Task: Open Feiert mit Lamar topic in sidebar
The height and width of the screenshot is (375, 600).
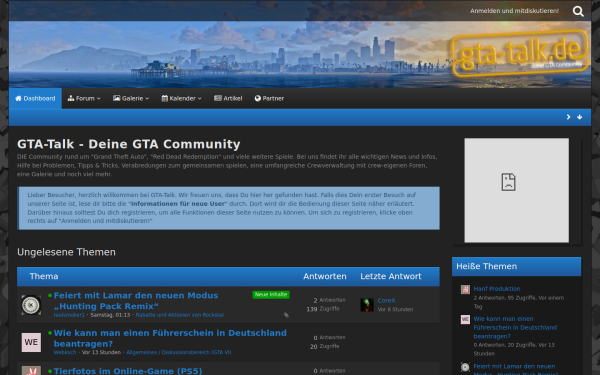Action: pyautogui.click(x=515, y=369)
